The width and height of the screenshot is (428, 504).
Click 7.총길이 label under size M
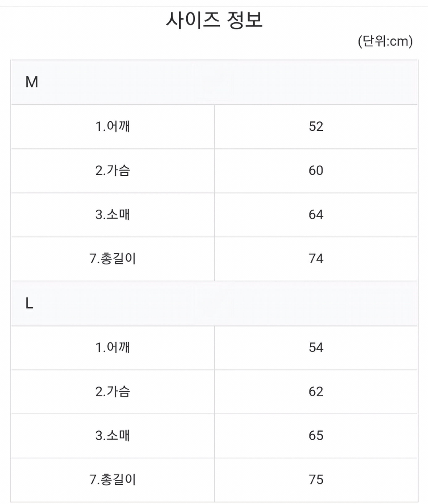tap(113, 259)
